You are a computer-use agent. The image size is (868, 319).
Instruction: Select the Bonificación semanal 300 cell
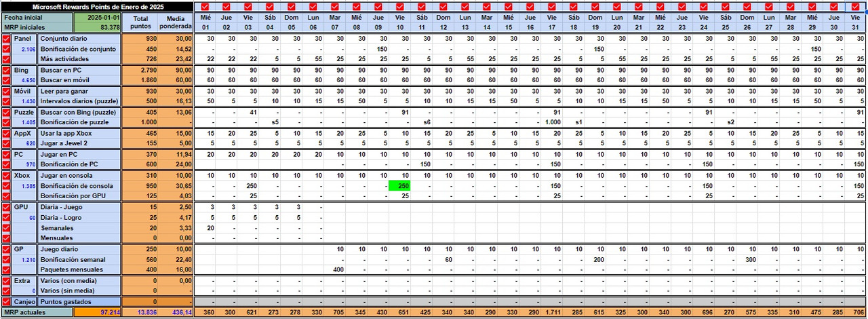747,259
